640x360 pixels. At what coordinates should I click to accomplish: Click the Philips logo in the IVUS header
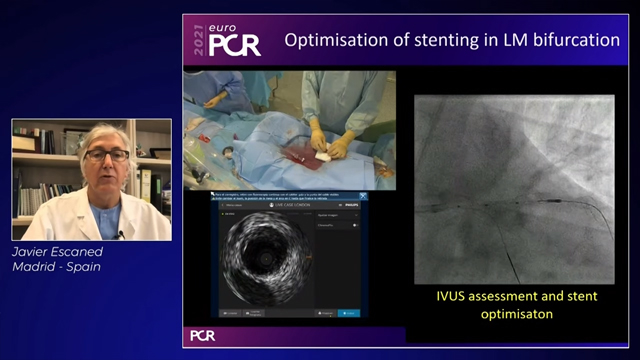coord(351,205)
